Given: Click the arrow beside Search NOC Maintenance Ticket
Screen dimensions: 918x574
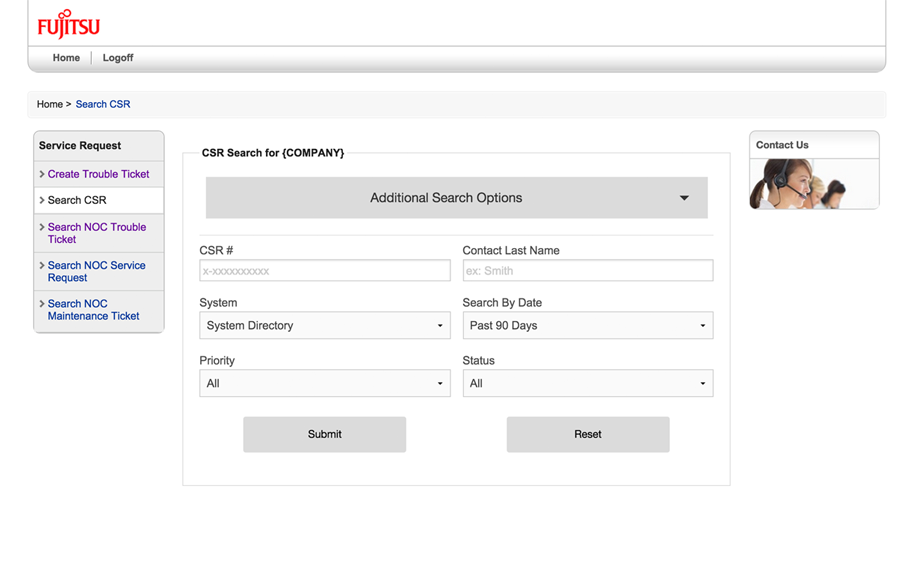Looking at the screenshot, I should tap(41, 304).
